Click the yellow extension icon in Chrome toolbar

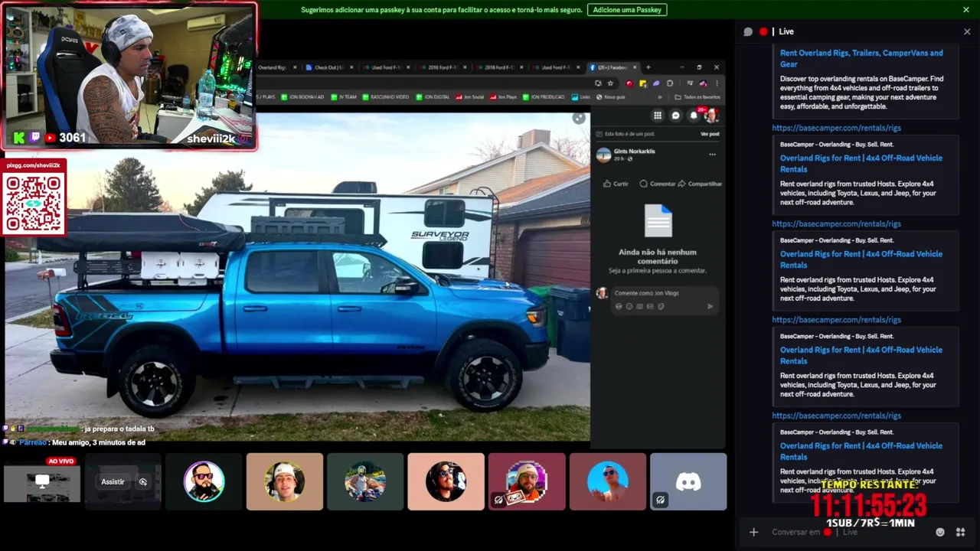(x=642, y=83)
